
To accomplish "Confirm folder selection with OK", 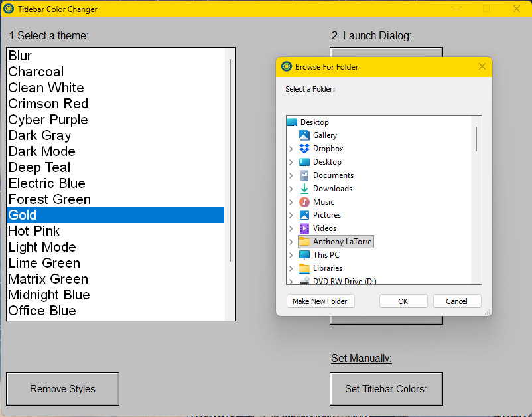I will pos(403,301).
